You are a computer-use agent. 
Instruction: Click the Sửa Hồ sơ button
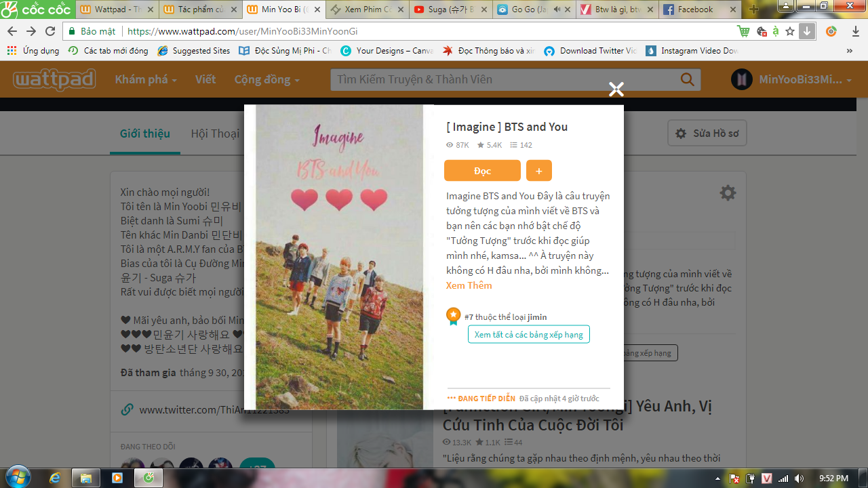(707, 134)
